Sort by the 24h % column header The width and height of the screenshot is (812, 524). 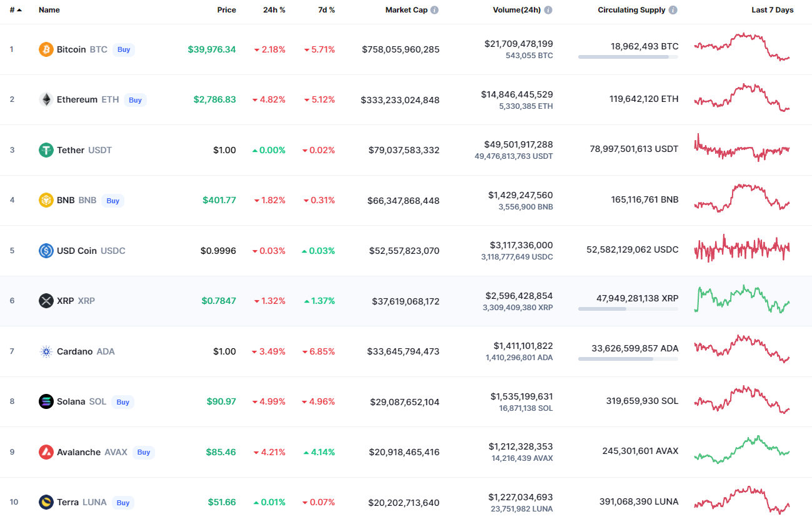click(x=274, y=10)
